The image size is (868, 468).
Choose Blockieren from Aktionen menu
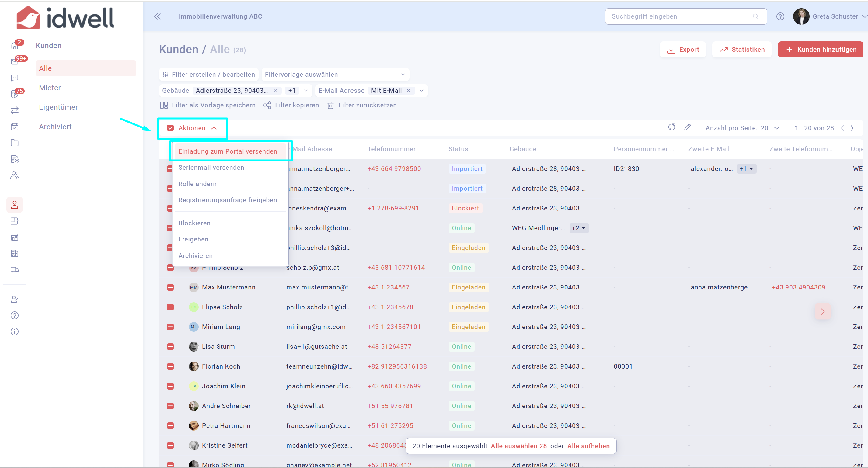[194, 223]
